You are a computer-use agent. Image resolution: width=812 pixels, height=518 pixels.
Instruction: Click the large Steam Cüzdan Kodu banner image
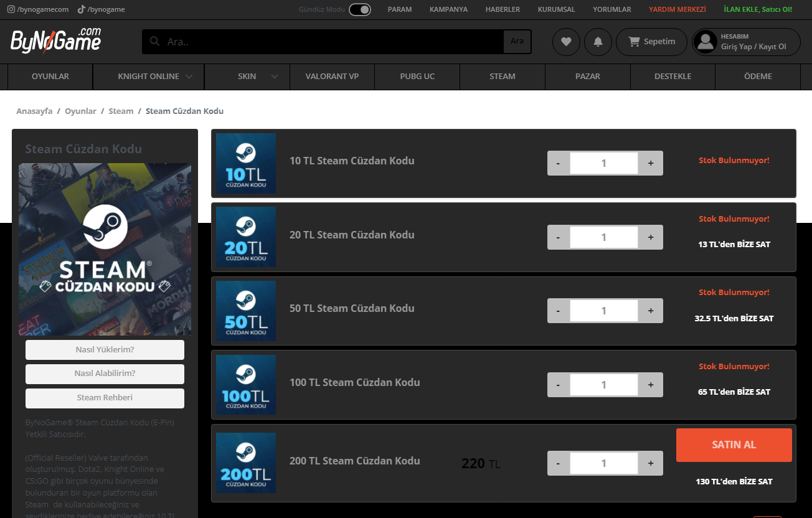click(105, 249)
